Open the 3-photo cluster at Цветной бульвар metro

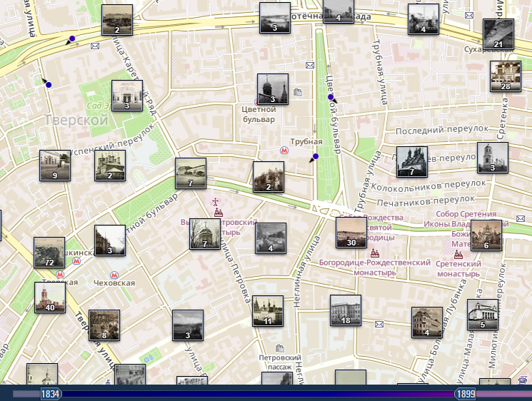pos(273,89)
